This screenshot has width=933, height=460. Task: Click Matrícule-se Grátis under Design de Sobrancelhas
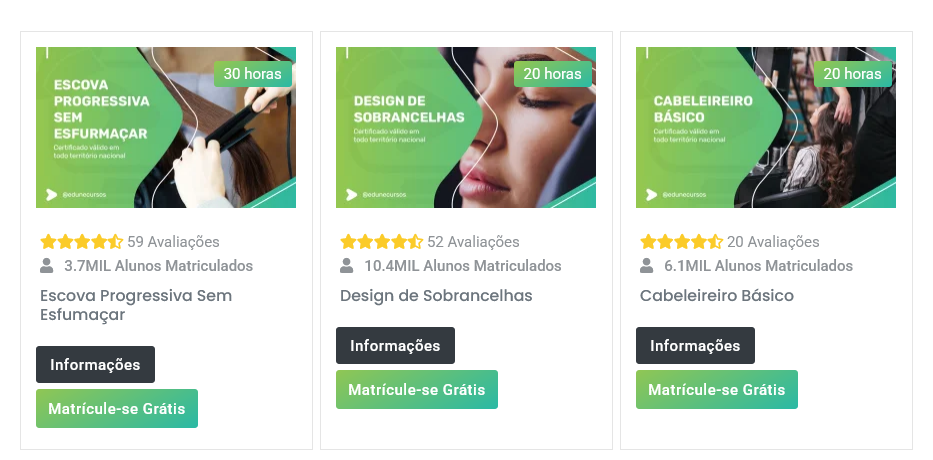[417, 389]
